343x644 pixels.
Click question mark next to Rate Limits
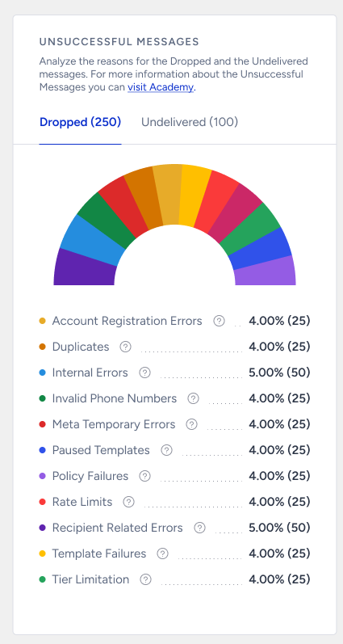click(x=129, y=502)
